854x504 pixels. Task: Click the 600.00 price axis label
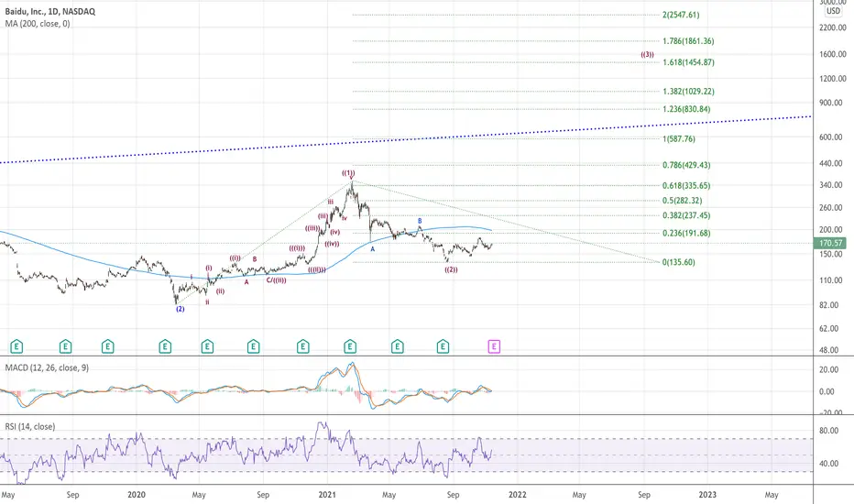coord(830,137)
